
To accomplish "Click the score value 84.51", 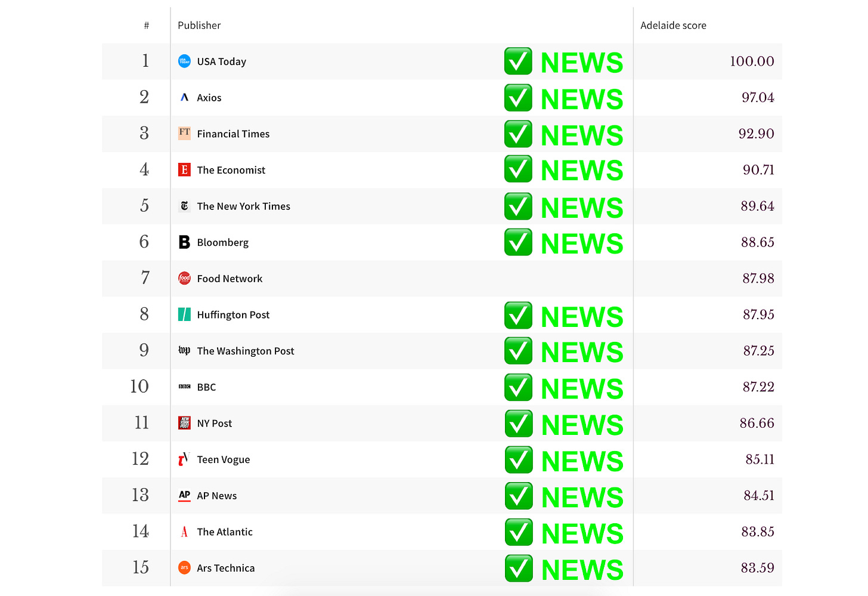I will click(759, 496).
